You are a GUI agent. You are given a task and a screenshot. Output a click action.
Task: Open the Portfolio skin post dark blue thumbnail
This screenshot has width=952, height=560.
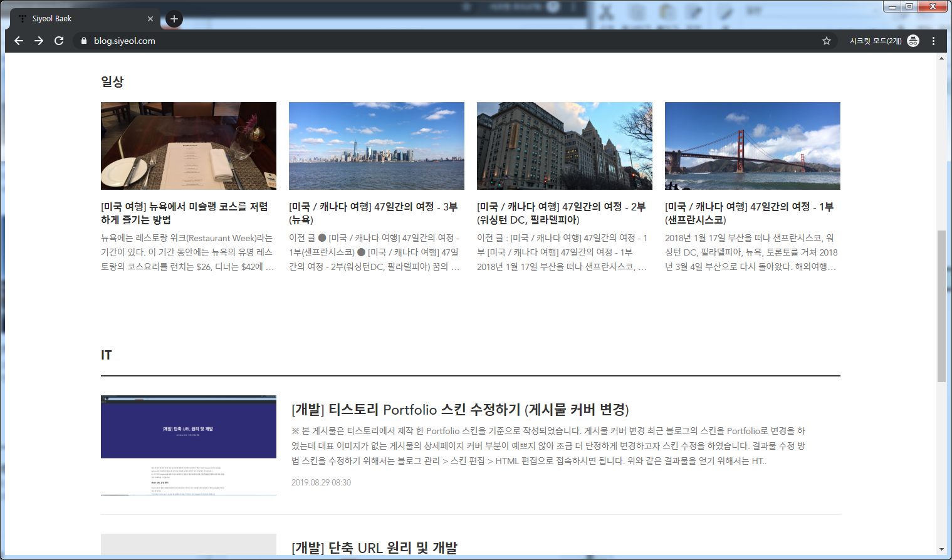click(189, 445)
